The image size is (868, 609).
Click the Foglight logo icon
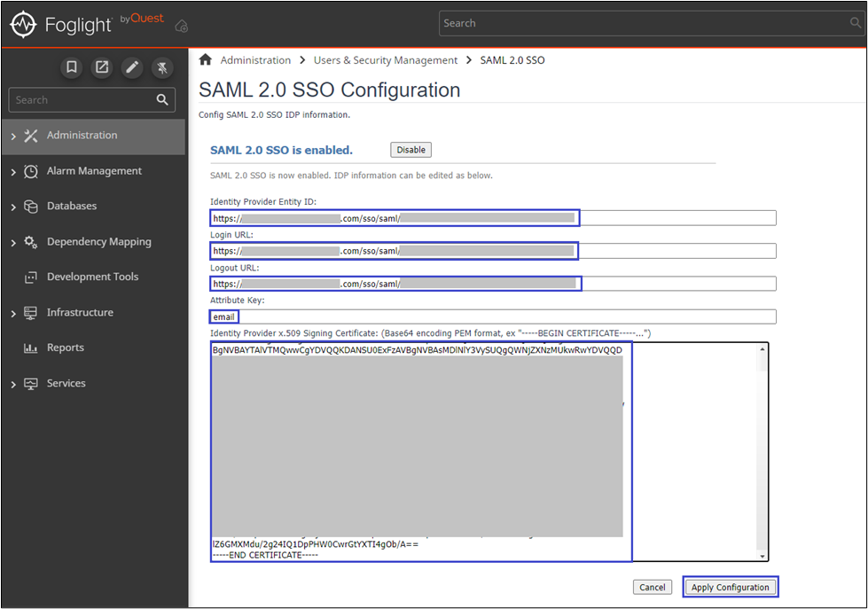click(x=23, y=25)
